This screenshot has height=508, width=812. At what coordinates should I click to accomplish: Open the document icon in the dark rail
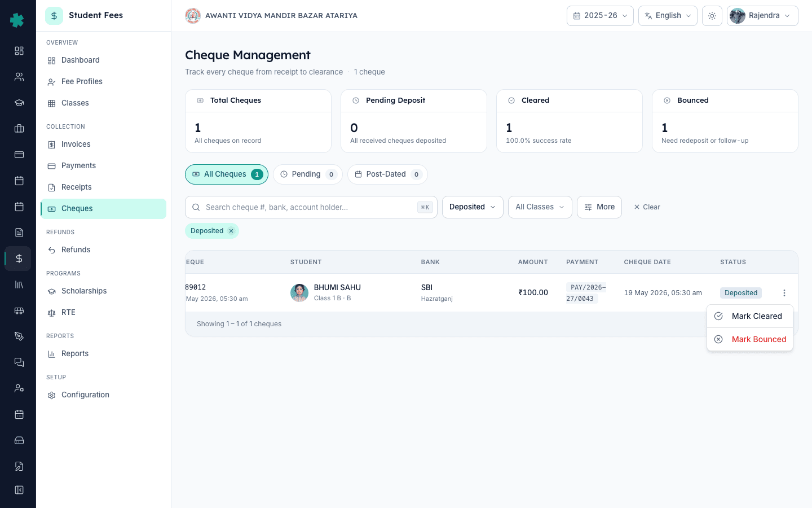coord(19,233)
